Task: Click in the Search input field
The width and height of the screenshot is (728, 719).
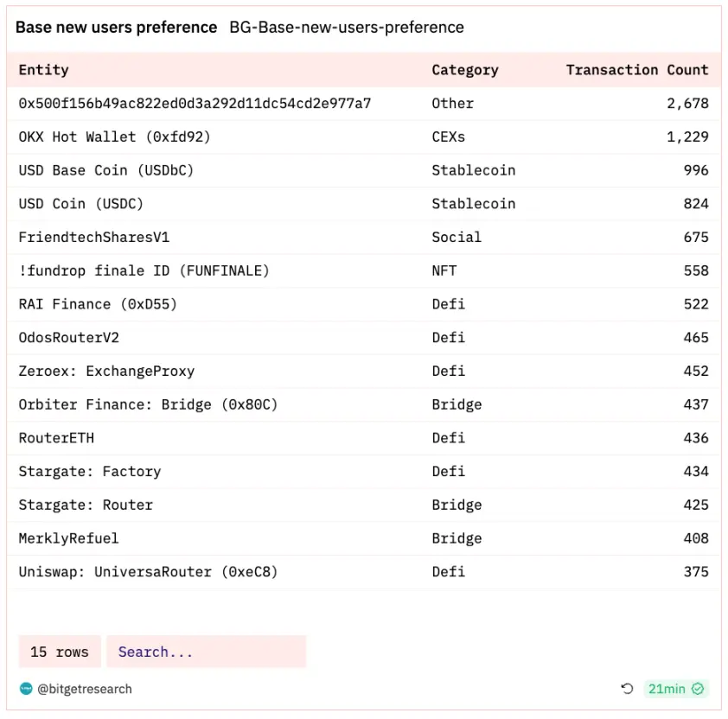Action: pos(206,652)
